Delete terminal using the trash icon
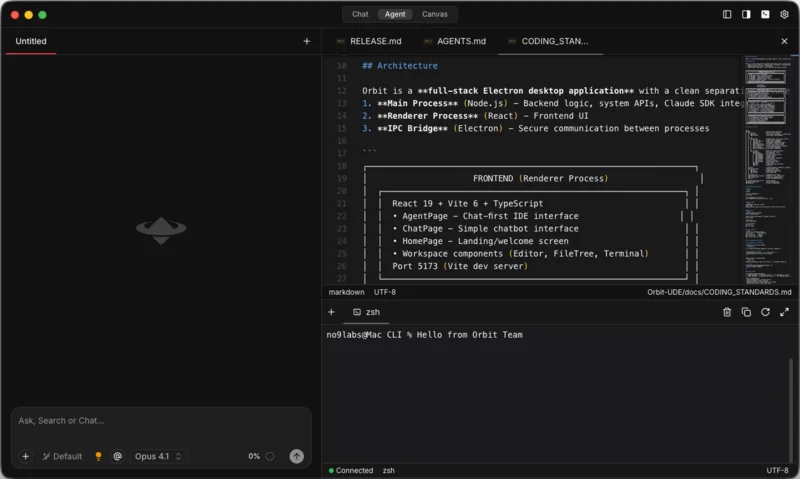This screenshot has width=800, height=479. pyautogui.click(x=727, y=312)
